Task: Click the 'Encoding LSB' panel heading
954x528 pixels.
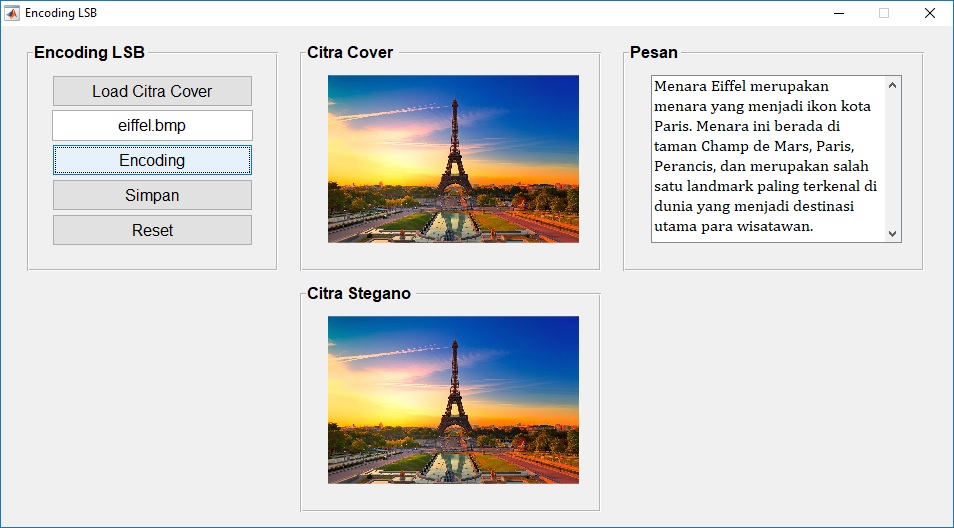Action: [89, 52]
